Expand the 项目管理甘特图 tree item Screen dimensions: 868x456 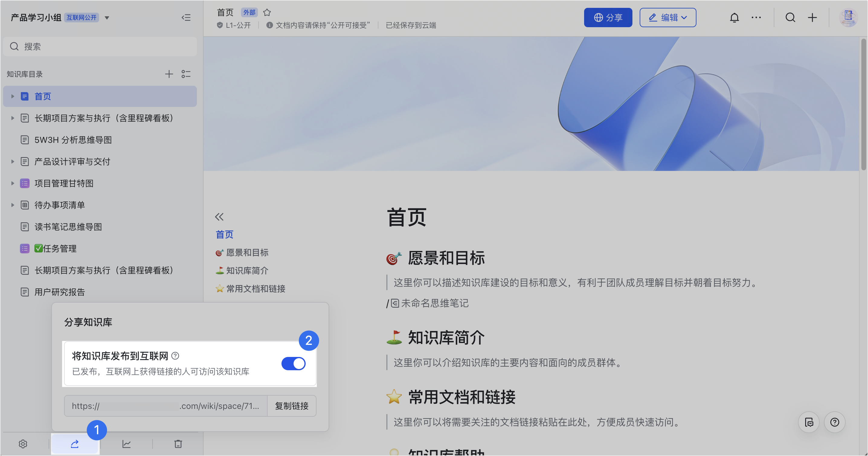12,183
